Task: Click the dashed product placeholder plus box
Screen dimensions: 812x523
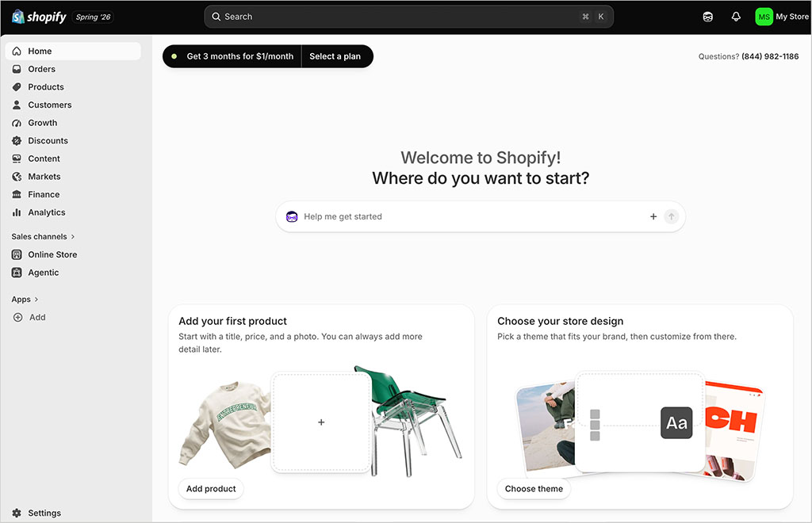Action: [321, 422]
